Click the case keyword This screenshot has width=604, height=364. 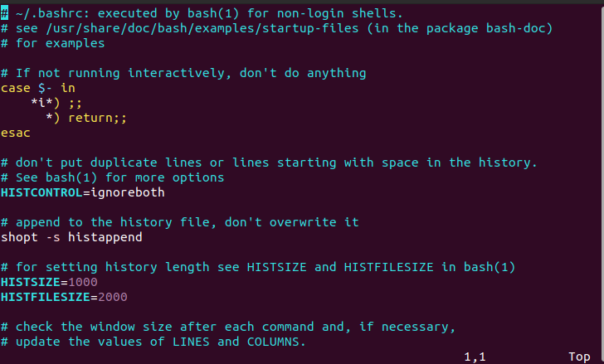tap(16, 88)
